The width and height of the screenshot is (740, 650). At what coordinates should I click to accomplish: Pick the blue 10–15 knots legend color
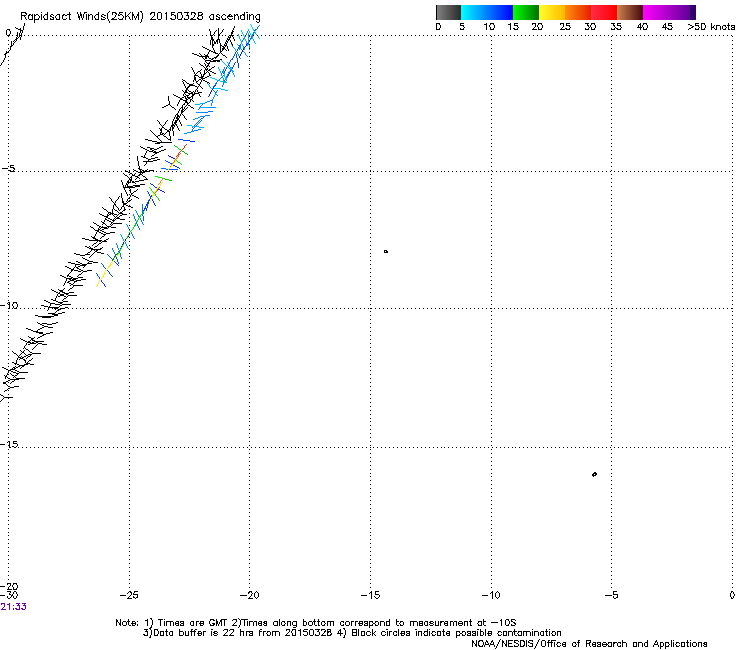point(500,12)
